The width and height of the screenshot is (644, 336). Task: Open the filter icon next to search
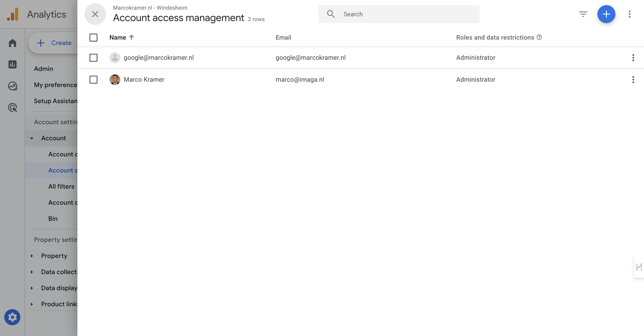(x=583, y=14)
